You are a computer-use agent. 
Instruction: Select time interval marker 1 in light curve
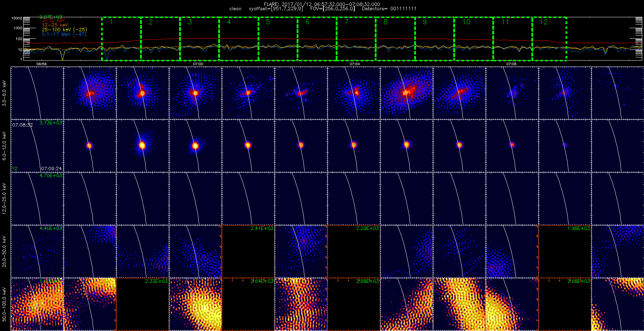coord(112,22)
